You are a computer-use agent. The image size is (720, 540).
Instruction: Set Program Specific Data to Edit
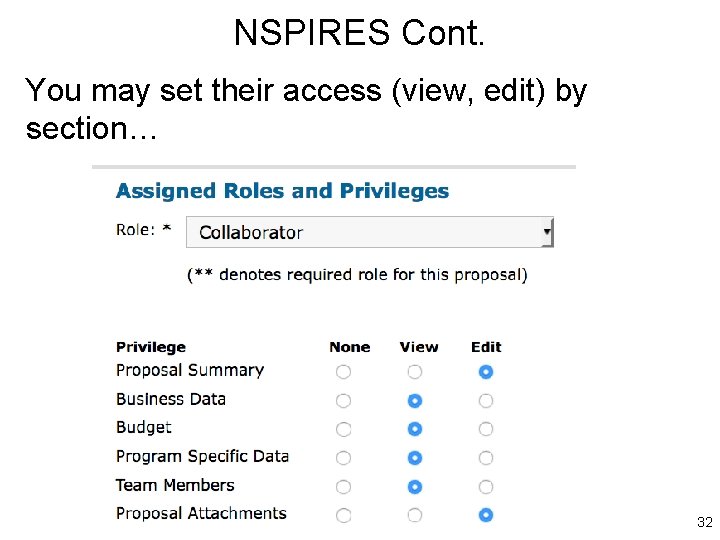click(486, 458)
